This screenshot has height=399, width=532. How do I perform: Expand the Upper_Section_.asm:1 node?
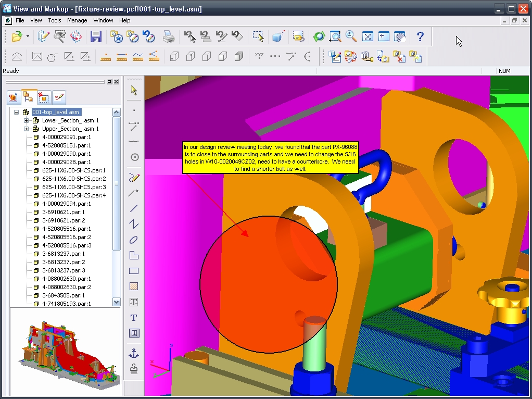26,129
